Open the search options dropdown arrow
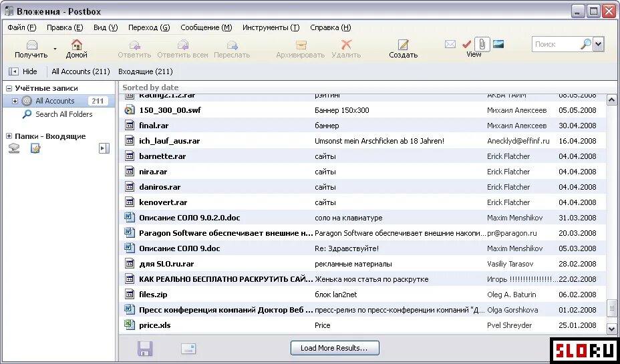 599,44
